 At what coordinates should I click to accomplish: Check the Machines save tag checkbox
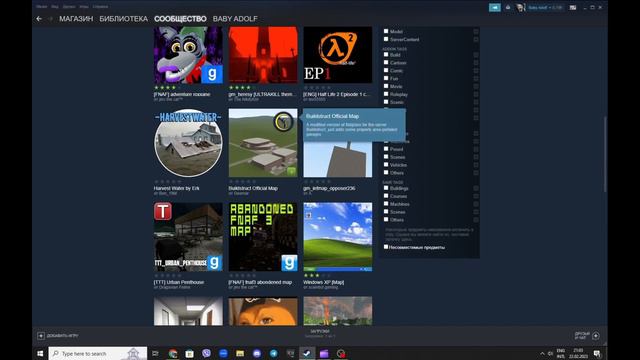tap(386, 204)
